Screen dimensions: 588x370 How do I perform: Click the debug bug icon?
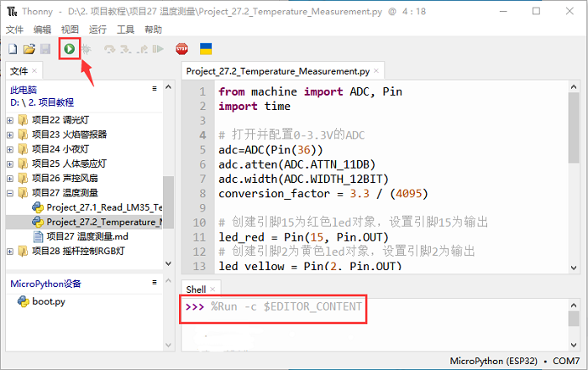pos(86,50)
